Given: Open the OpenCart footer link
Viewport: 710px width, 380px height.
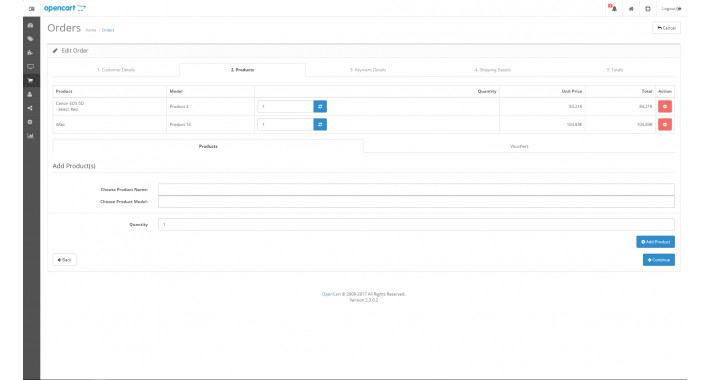Looking at the screenshot, I should (x=331, y=294).
